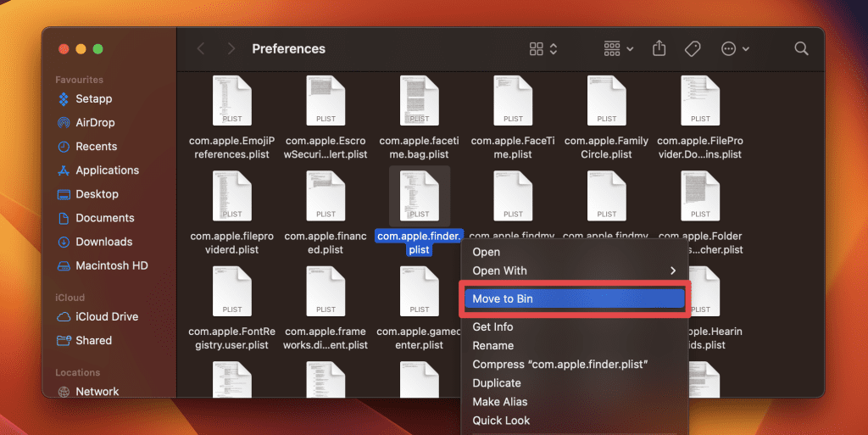
Task: Select com.apple.financed.plist file icon
Action: point(325,196)
